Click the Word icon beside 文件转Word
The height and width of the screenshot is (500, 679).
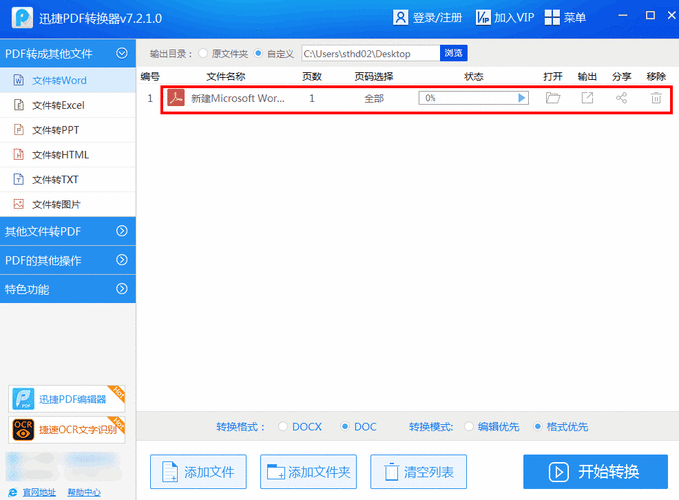pyautogui.click(x=19, y=80)
